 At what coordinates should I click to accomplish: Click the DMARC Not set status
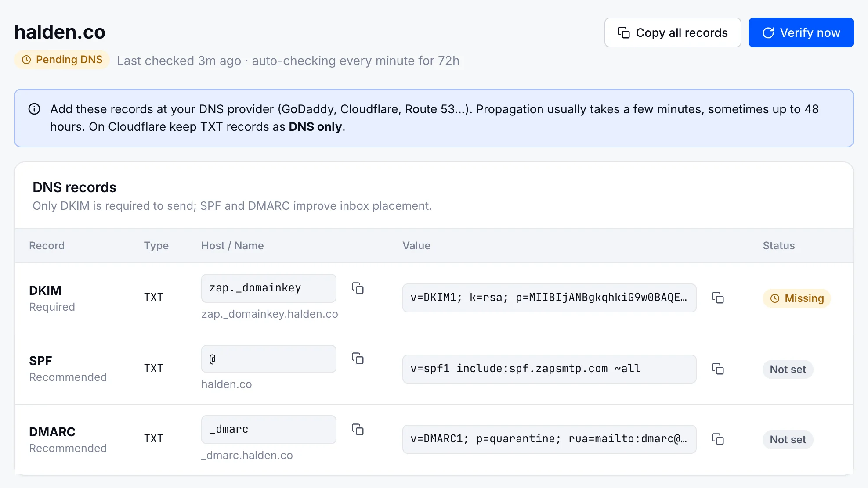point(788,440)
